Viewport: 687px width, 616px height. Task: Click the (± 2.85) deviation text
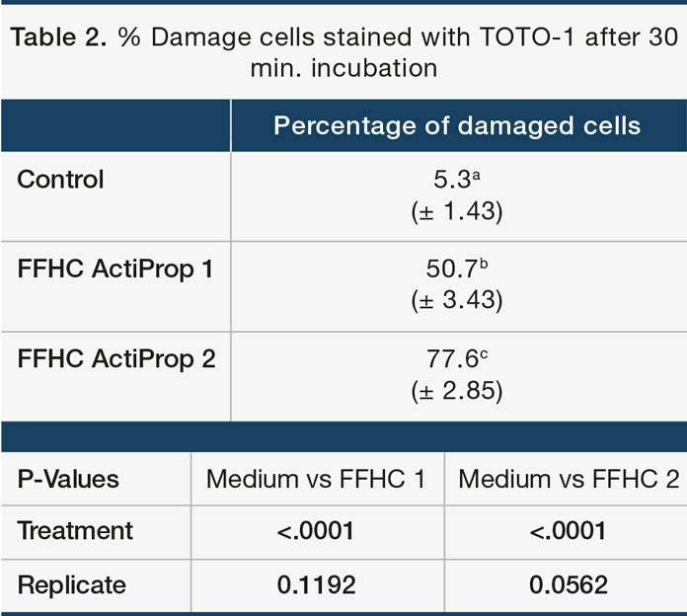(457, 391)
